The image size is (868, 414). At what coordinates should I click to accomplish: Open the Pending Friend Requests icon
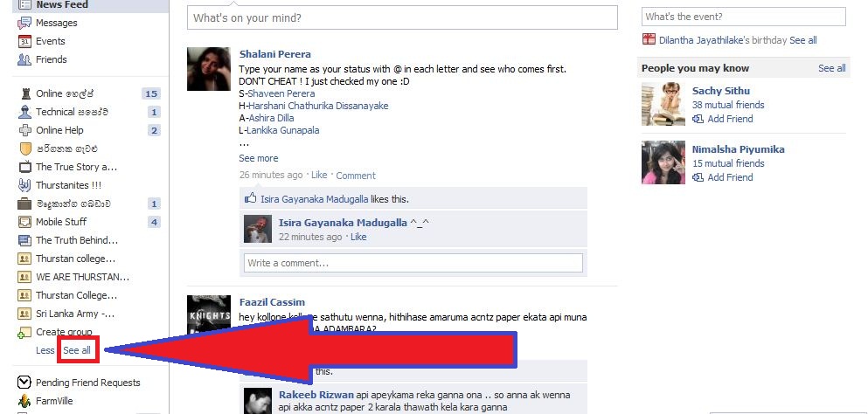click(x=24, y=383)
